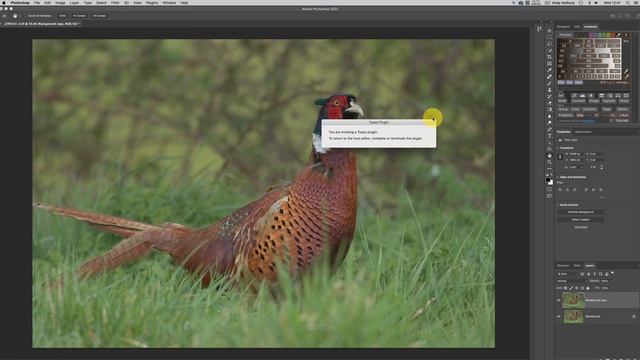The height and width of the screenshot is (360, 640).
Task: Open the File menu
Action: pos(37,2)
